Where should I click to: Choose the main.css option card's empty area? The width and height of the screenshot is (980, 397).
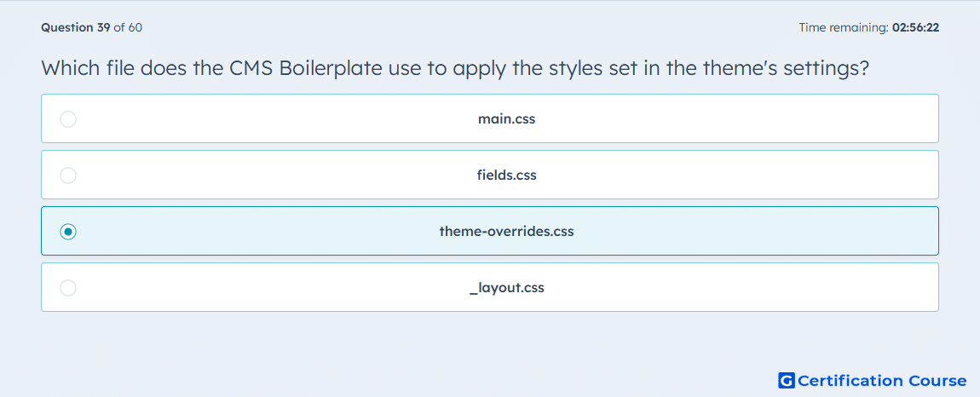[718, 118]
